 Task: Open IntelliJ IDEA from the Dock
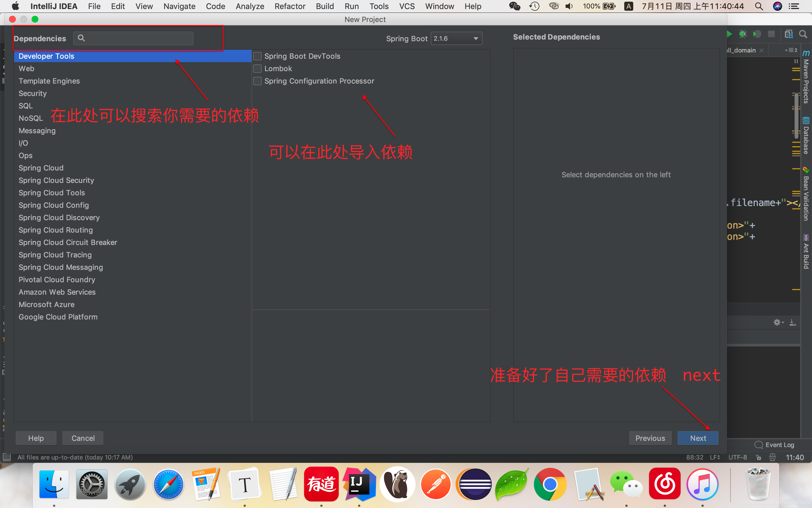pyautogui.click(x=359, y=484)
